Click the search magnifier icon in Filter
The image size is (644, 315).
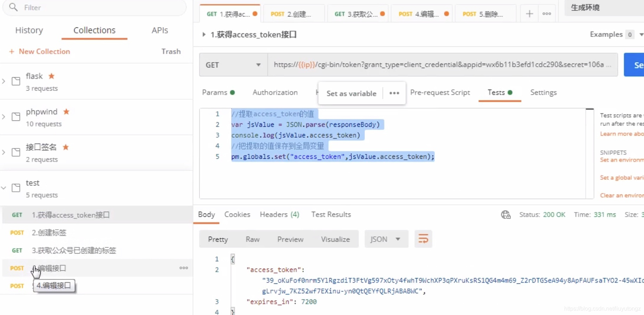click(13, 7)
